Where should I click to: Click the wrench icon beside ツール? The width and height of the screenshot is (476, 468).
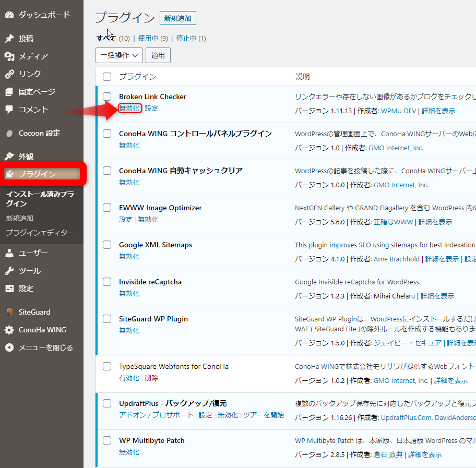coord(9,271)
